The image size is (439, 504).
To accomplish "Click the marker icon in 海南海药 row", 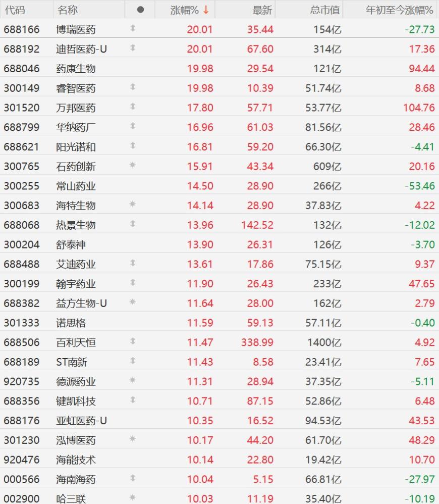I will pyautogui.click(x=133, y=478).
